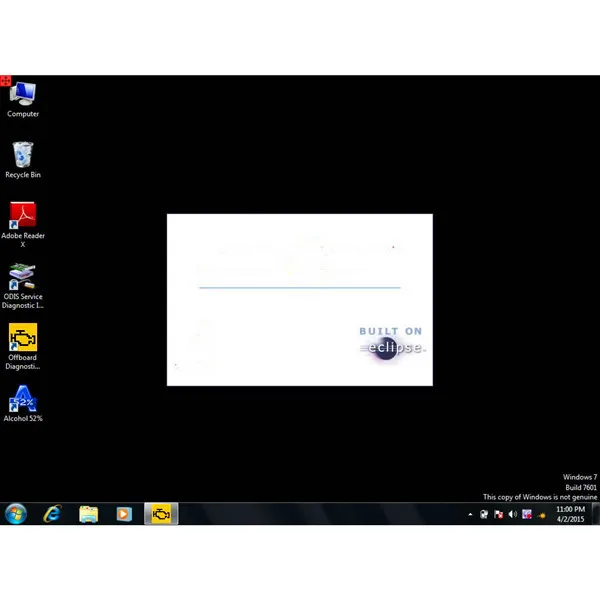The image size is (600, 600).
Task: Open Windows Explorer folder on taskbar
Action: pos(88,514)
